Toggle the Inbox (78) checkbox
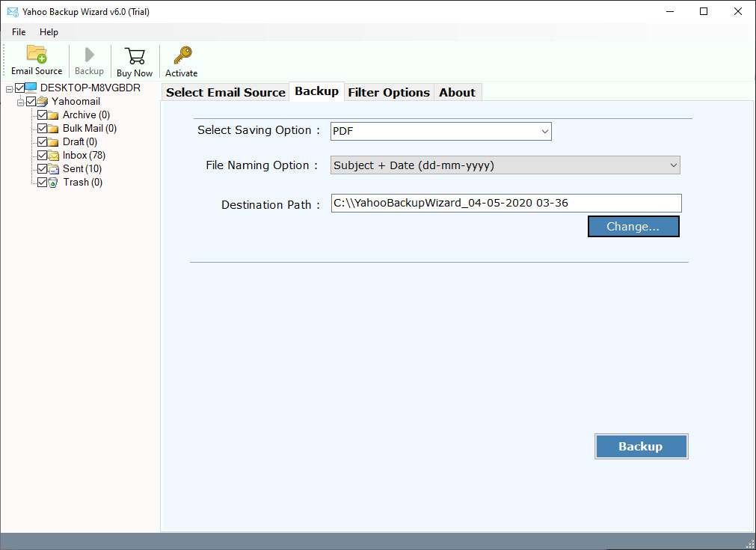Viewport: 756px width, 550px height. point(43,156)
